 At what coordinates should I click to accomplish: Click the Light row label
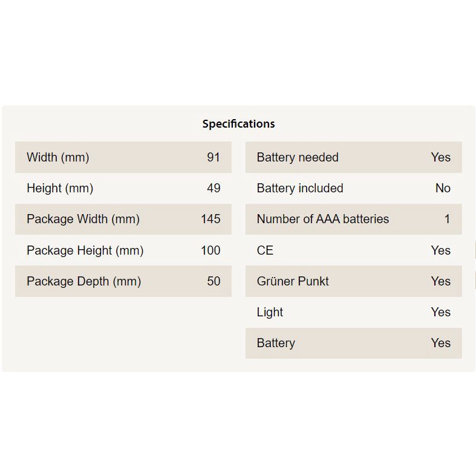pyautogui.click(x=270, y=312)
